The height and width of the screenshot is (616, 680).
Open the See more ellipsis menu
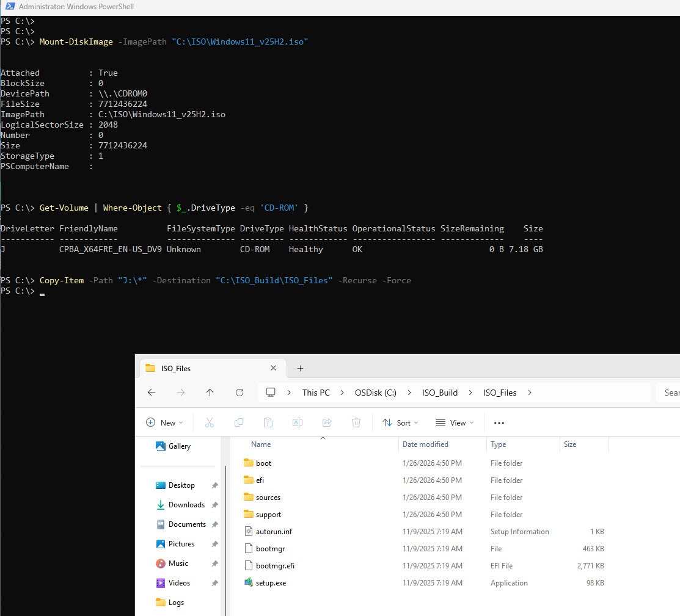click(499, 422)
